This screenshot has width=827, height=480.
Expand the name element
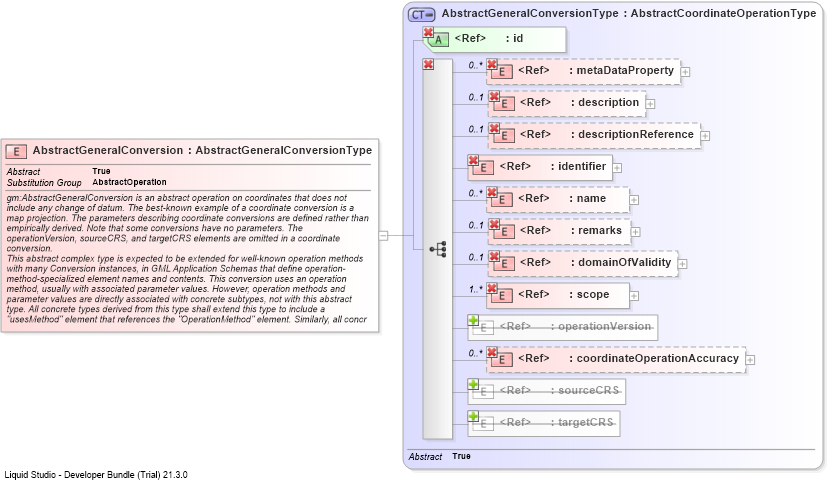pyautogui.click(x=634, y=200)
